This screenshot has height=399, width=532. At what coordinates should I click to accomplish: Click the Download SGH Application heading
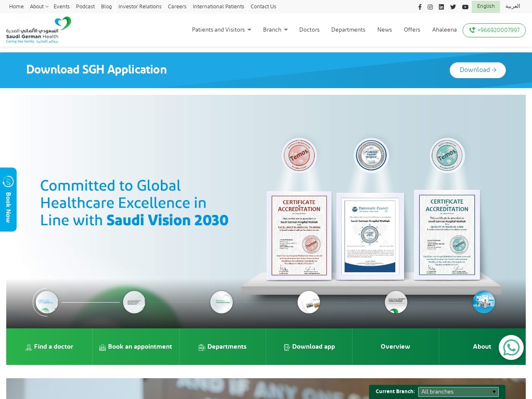[x=96, y=70]
